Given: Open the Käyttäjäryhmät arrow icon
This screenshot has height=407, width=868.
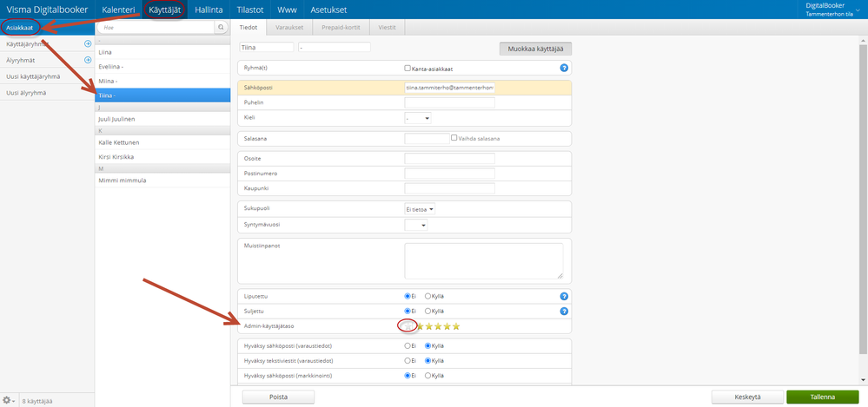Looking at the screenshot, I should click(88, 43).
